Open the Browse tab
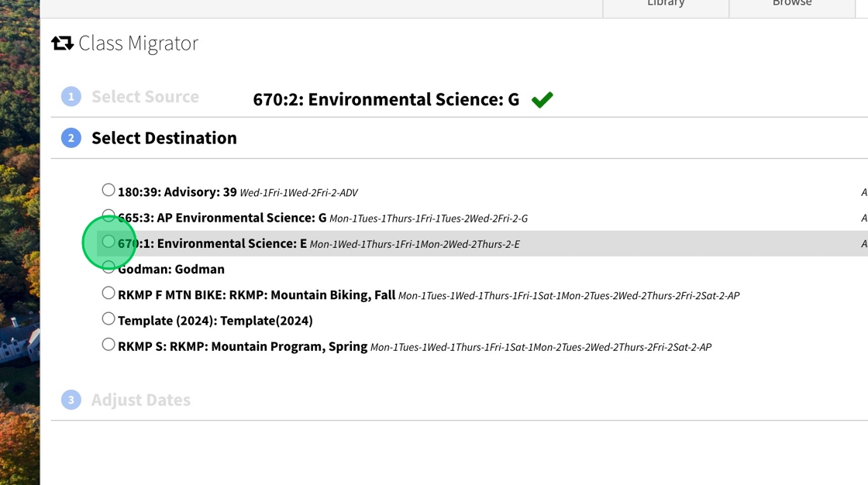This screenshot has width=868, height=485. tap(792, 5)
